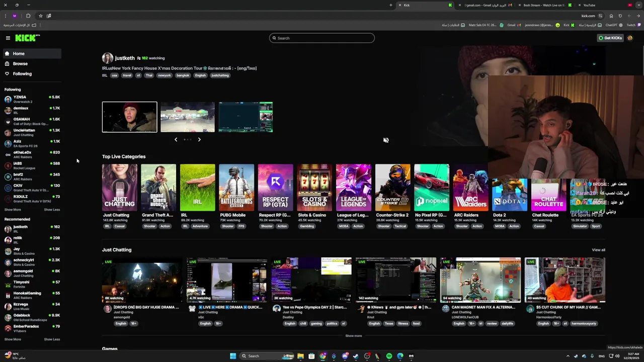
Task: Open Dota 2 category card
Action: coord(510,195)
